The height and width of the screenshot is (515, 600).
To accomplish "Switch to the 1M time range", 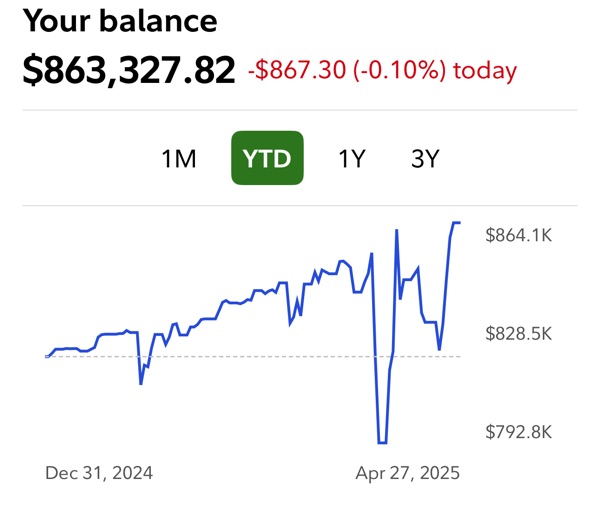I will click(179, 159).
